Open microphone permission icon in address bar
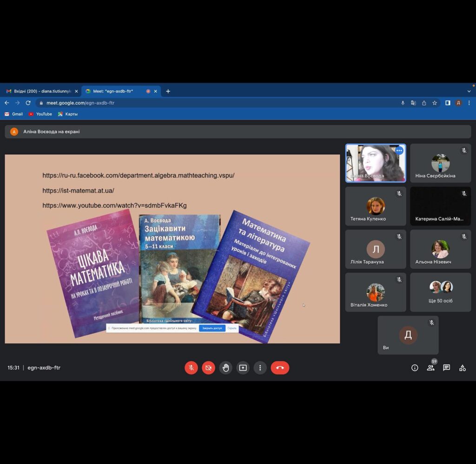Image resolution: width=476 pixels, height=464 pixels. coord(403,103)
